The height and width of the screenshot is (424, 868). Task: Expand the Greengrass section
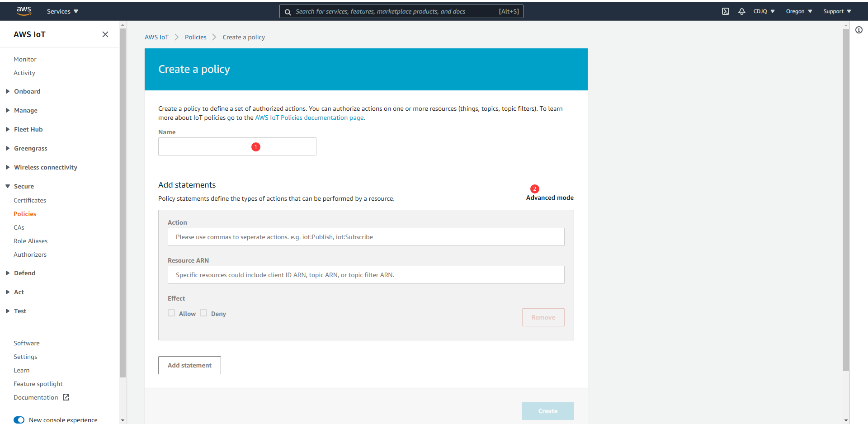point(26,148)
